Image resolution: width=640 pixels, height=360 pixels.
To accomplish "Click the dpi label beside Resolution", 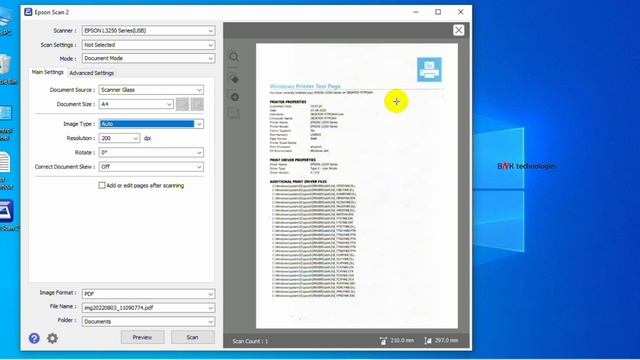I will tap(147, 138).
